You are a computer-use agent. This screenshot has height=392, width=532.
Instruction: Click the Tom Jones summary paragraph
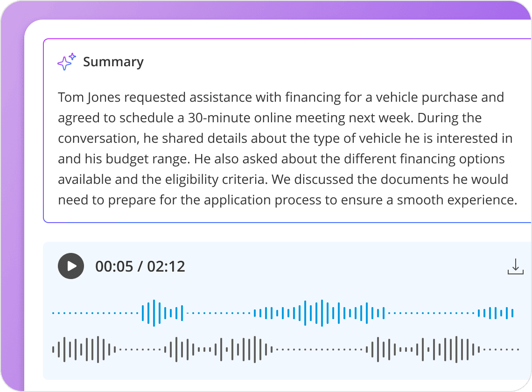coord(287,148)
